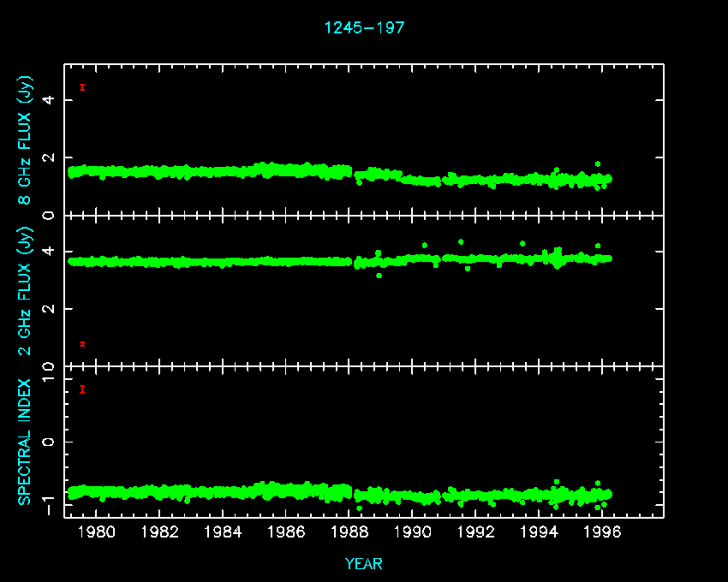The height and width of the screenshot is (582, 728).
Task: Click the plot title 1245-197
Action: point(364,28)
